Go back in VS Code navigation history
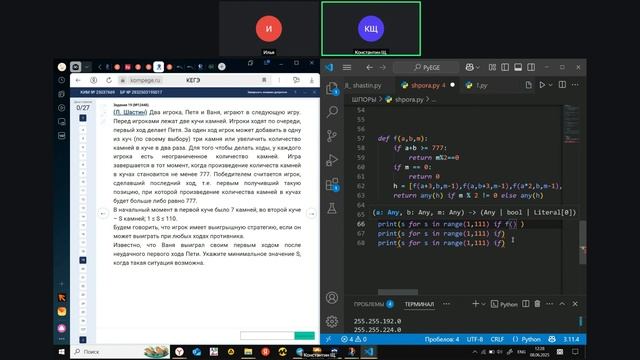 pos(369,67)
